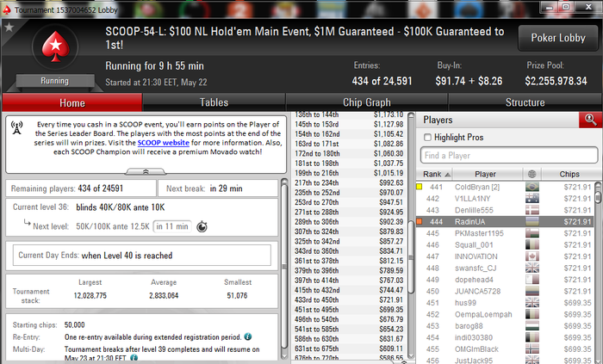
Task: Click the Prize Pool value $2,255,978.34
Action: [x=556, y=81]
